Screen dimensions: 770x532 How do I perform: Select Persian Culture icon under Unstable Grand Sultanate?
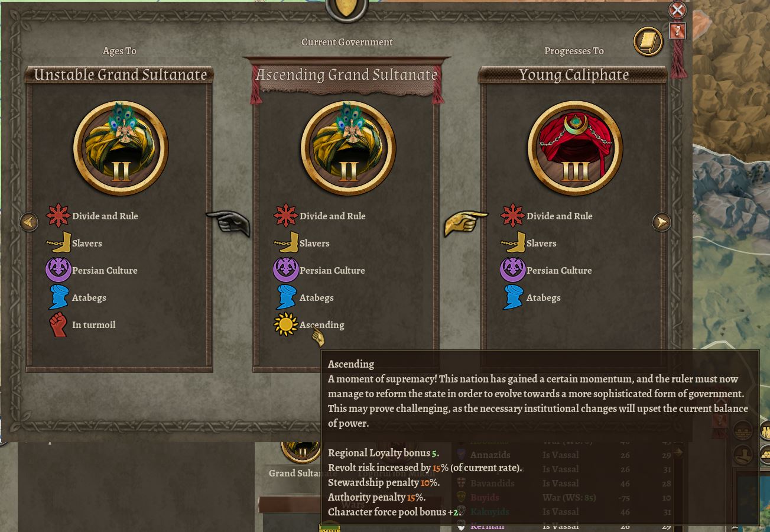point(58,270)
